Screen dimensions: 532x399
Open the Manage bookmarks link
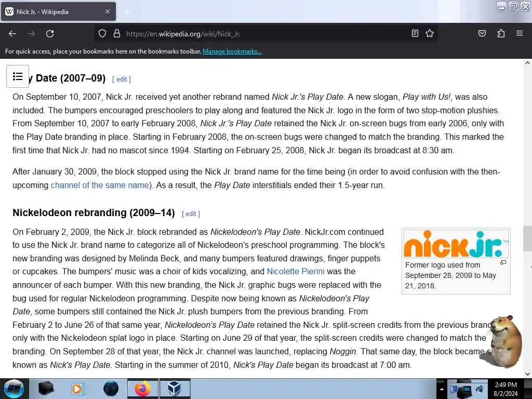click(x=232, y=51)
